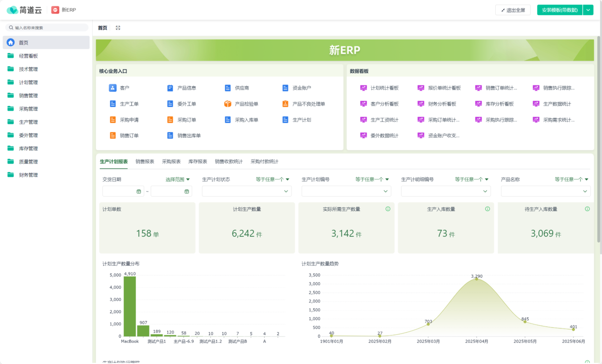Click the 客户 icon in 核心业务入口

[x=112, y=88]
